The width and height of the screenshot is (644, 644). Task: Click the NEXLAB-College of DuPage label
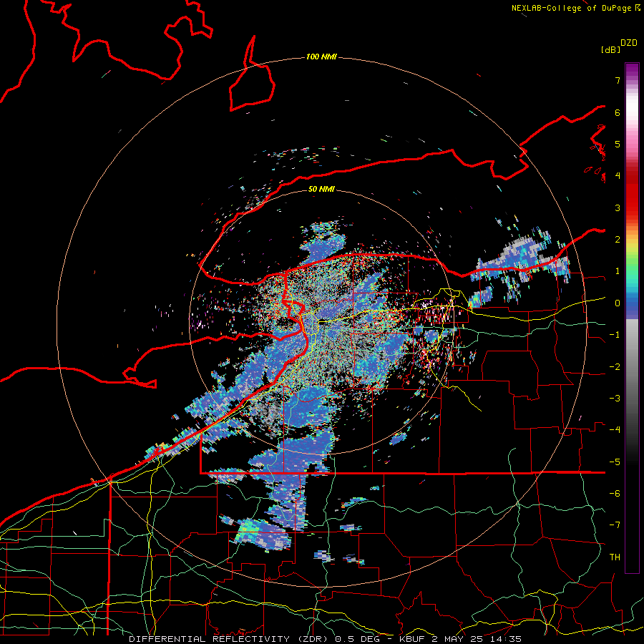point(572,8)
